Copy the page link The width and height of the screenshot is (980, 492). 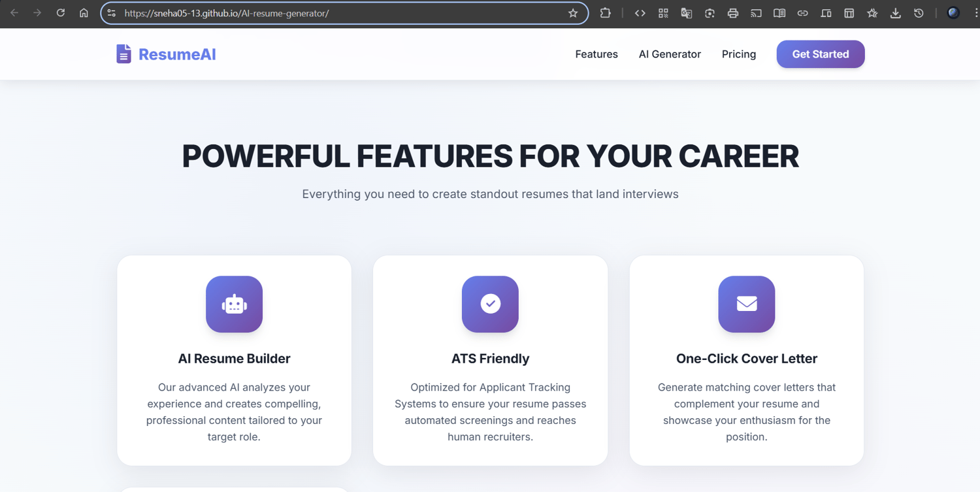click(x=802, y=13)
